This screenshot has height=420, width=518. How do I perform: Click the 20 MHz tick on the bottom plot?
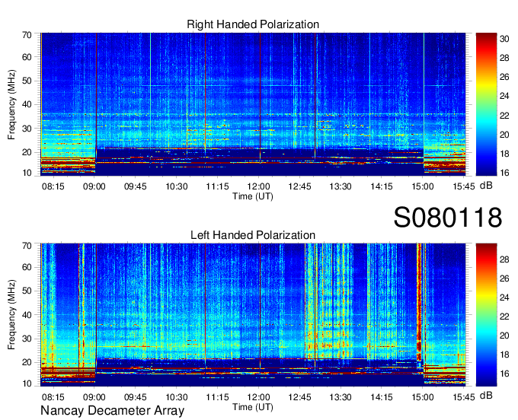pyautogui.click(x=27, y=362)
